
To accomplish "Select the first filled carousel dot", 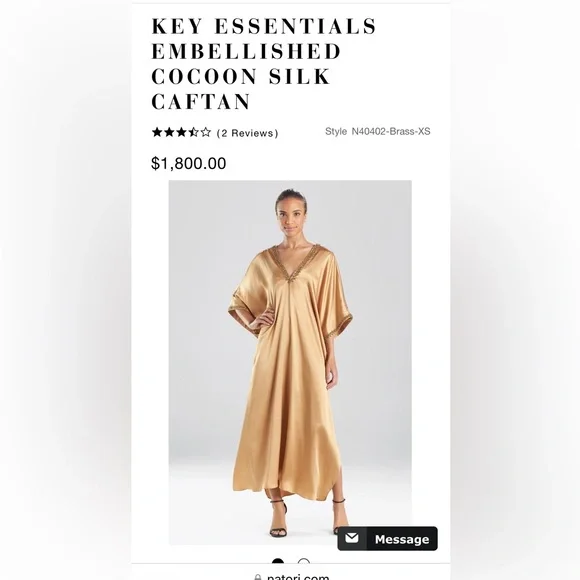I will tap(278, 563).
